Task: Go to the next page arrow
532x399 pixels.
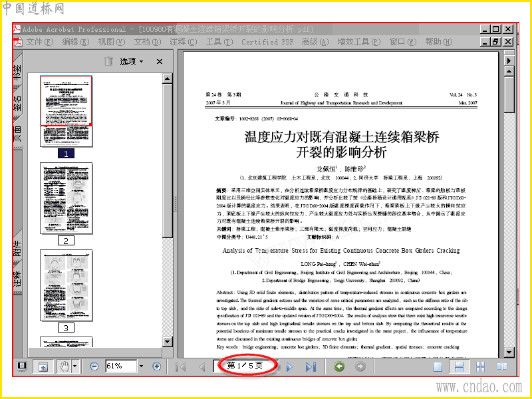Action: (x=289, y=367)
